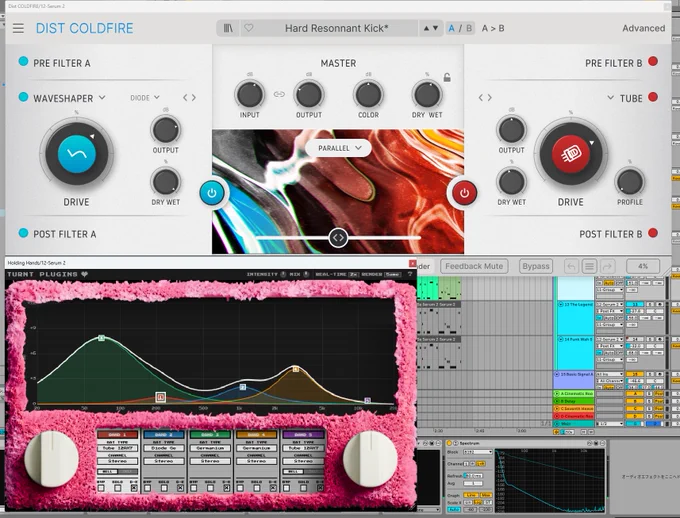
Task: Go to next waveshaper type right arrow
Action: (194, 98)
